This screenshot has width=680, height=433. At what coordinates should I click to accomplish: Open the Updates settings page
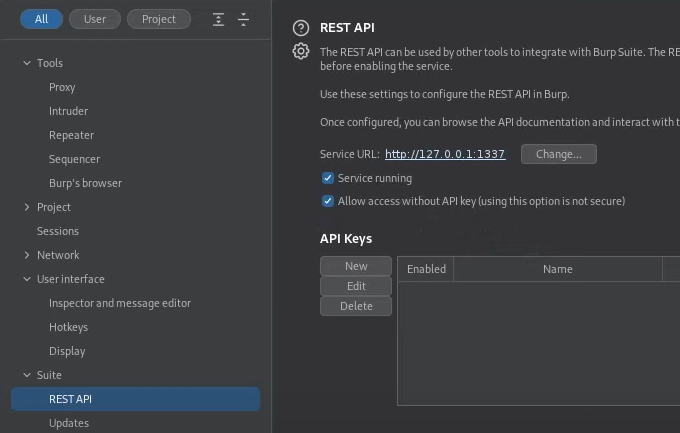click(69, 423)
